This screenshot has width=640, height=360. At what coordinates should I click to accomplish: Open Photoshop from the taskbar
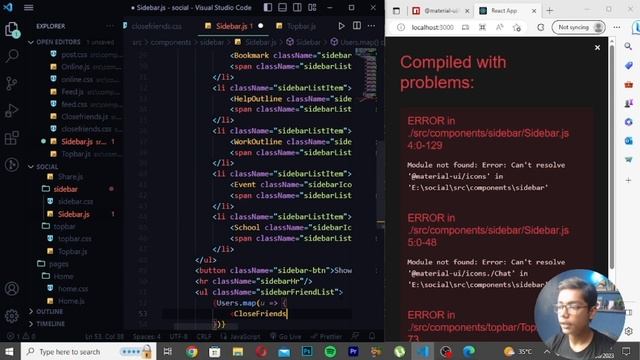pos(307,351)
